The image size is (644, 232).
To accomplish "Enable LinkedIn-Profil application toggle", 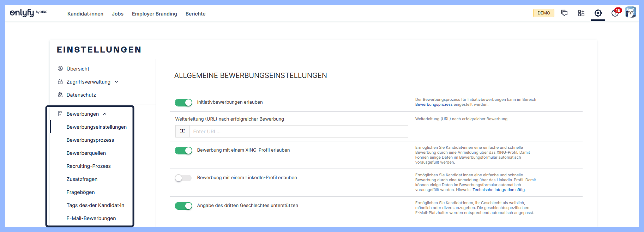I will pyautogui.click(x=183, y=178).
